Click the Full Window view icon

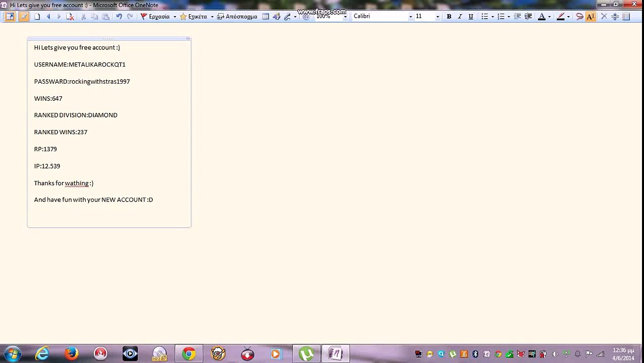[x=10, y=17]
